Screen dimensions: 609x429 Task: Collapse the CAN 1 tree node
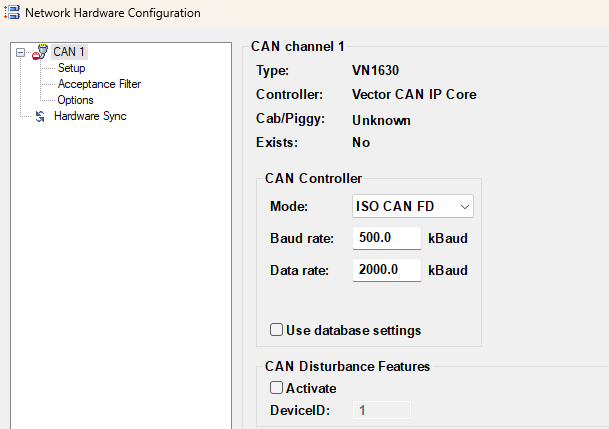[21, 52]
